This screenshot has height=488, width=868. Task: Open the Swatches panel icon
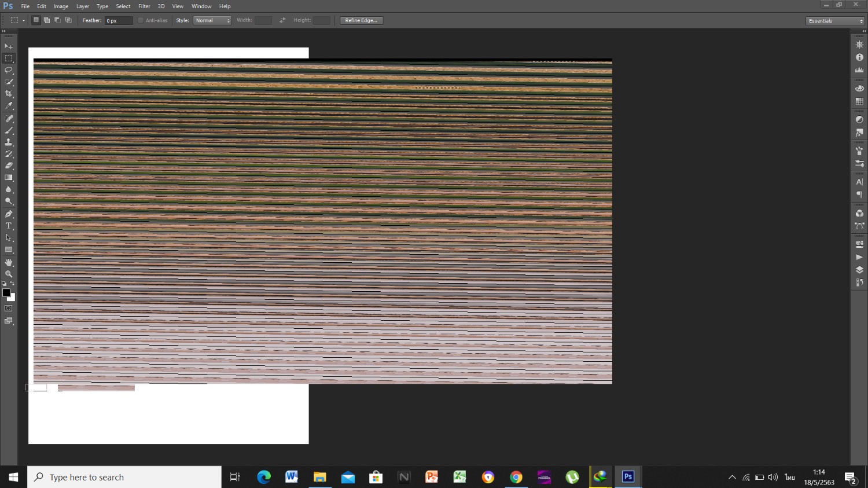(859, 101)
